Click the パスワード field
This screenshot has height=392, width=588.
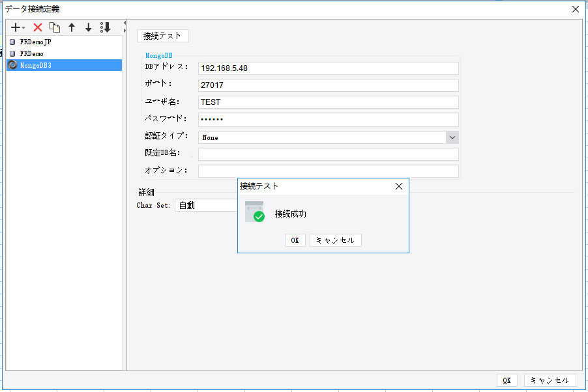[328, 120]
